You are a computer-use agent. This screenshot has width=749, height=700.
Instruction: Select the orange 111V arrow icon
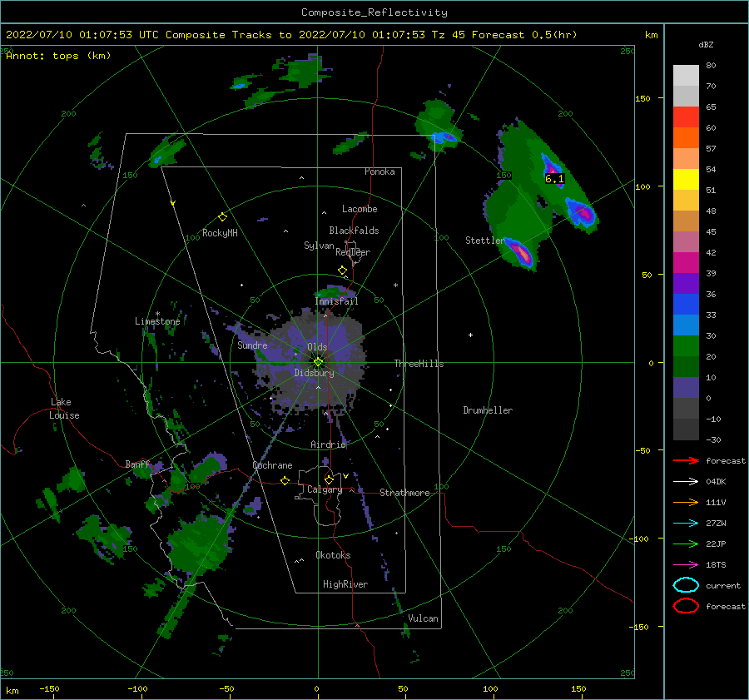coord(686,502)
